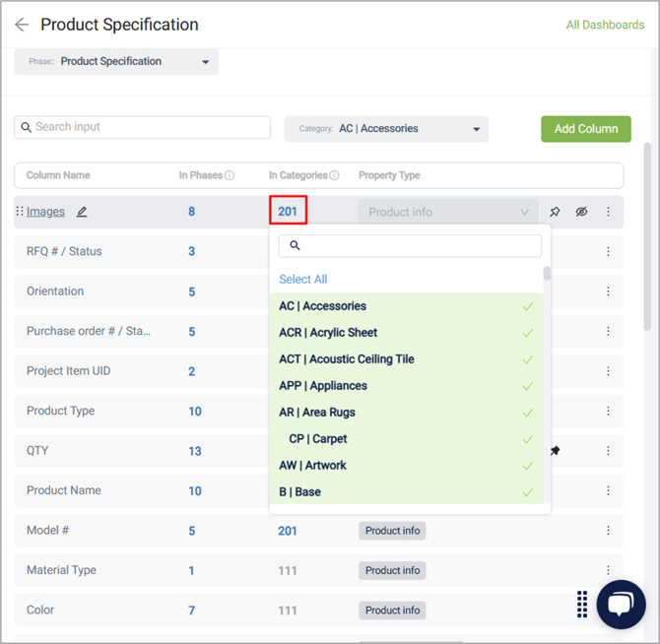Open the Phase dropdown showing Product Specification
This screenshot has width=660, height=644.
116,61
